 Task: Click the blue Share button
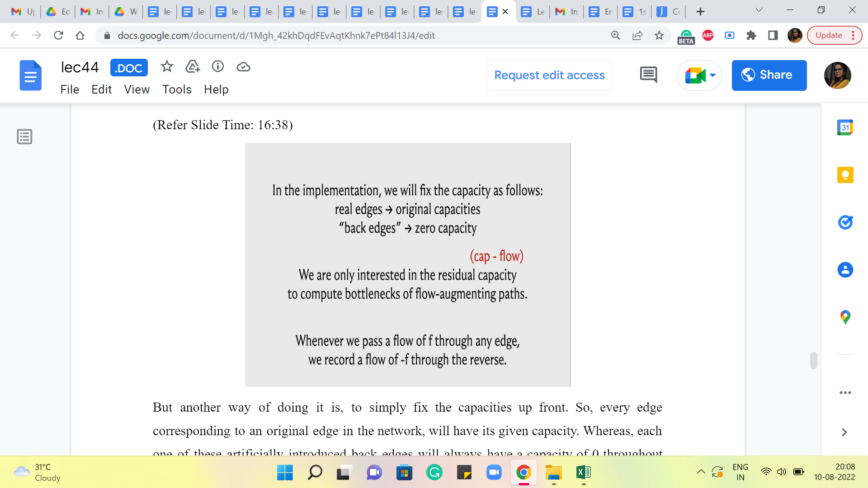coord(769,75)
